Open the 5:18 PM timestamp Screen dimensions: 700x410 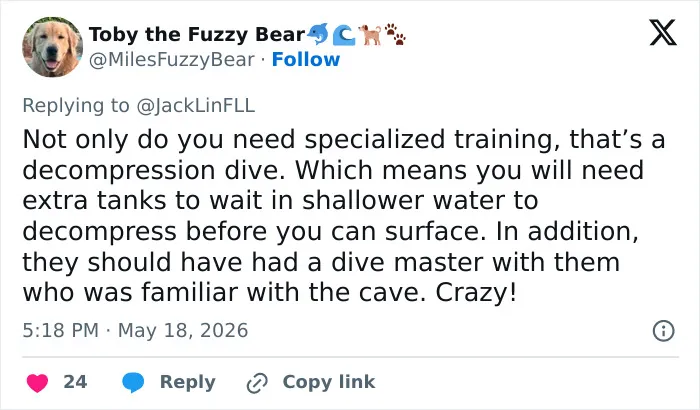point(60,331)
